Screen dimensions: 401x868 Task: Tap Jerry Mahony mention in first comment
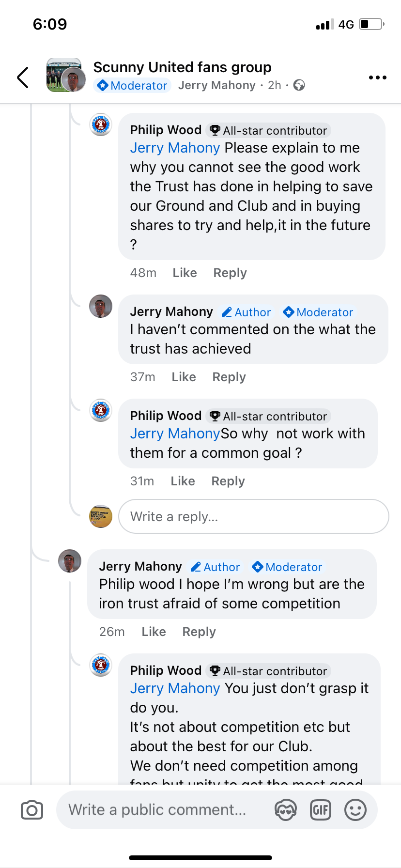click(175, 148)
